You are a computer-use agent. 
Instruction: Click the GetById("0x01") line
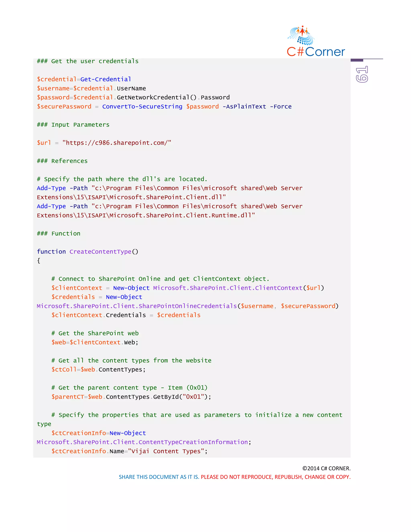coord(131,397)
